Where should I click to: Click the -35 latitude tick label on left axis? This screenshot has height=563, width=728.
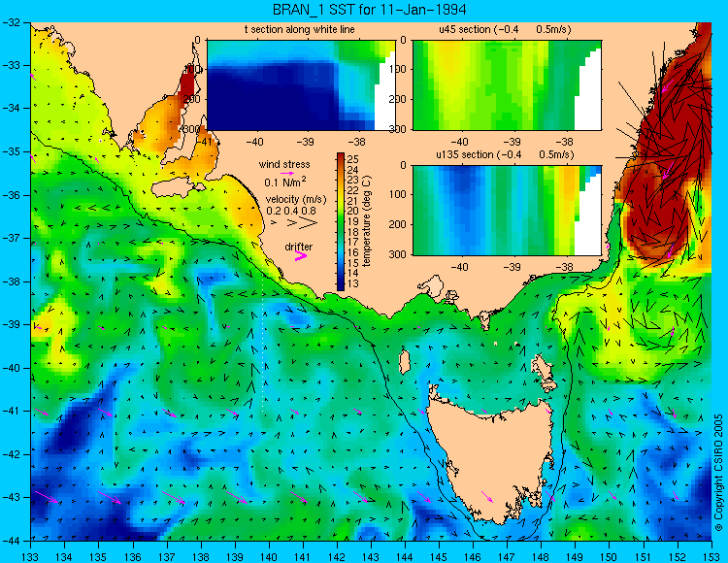[13, 151]
